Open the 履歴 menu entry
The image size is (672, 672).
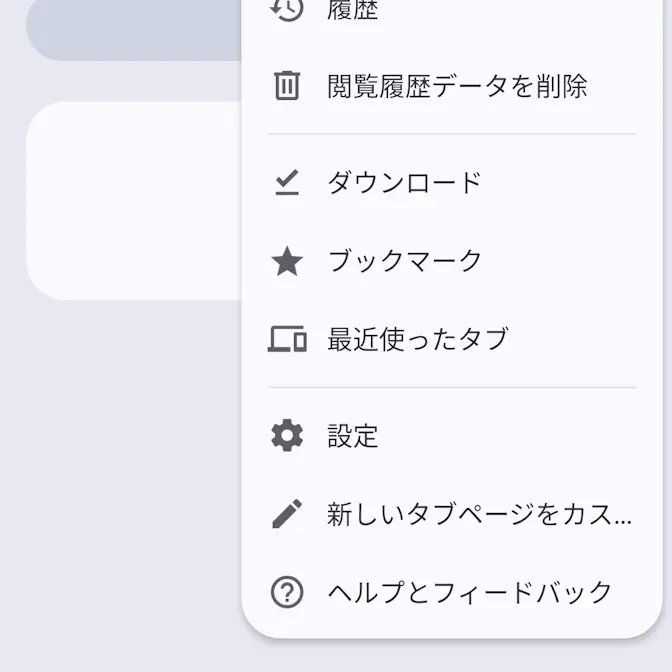click(x=353, y=10)
